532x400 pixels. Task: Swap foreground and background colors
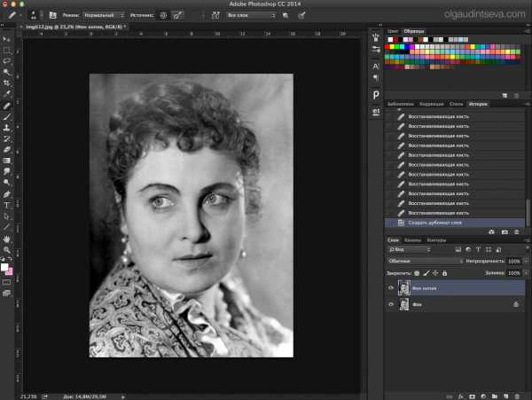pyautogui.click(x=10, y=259)
